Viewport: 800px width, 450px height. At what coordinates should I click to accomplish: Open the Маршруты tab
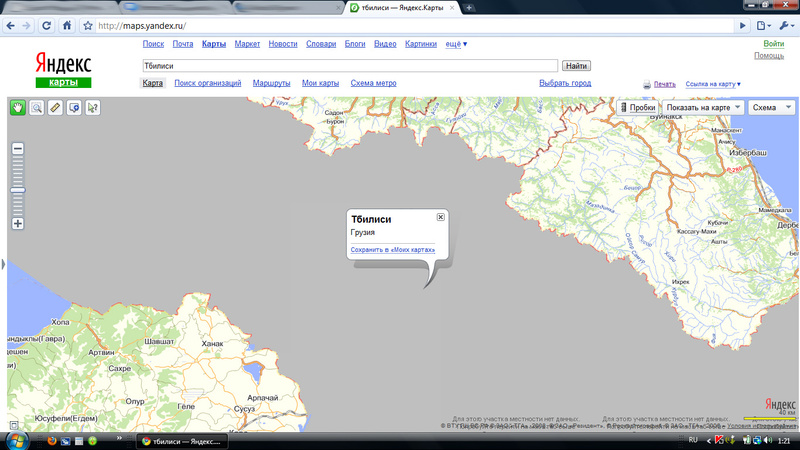[x=271, y=83]
